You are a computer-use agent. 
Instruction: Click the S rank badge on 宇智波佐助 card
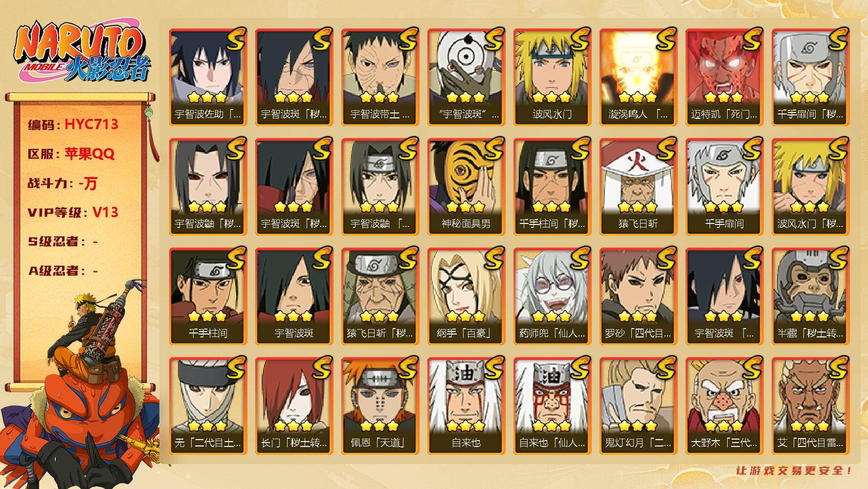click(235, 39)
